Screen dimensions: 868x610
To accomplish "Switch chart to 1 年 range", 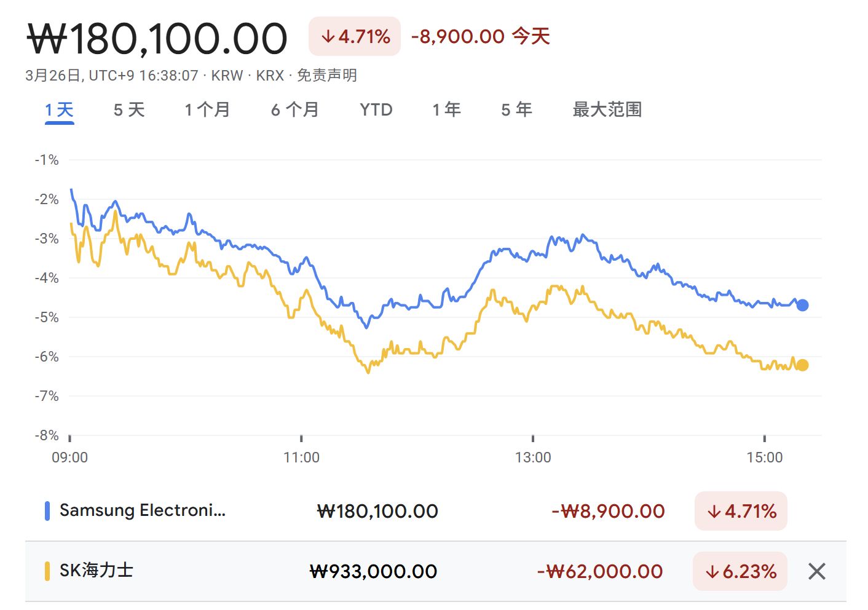I will 446,110.
